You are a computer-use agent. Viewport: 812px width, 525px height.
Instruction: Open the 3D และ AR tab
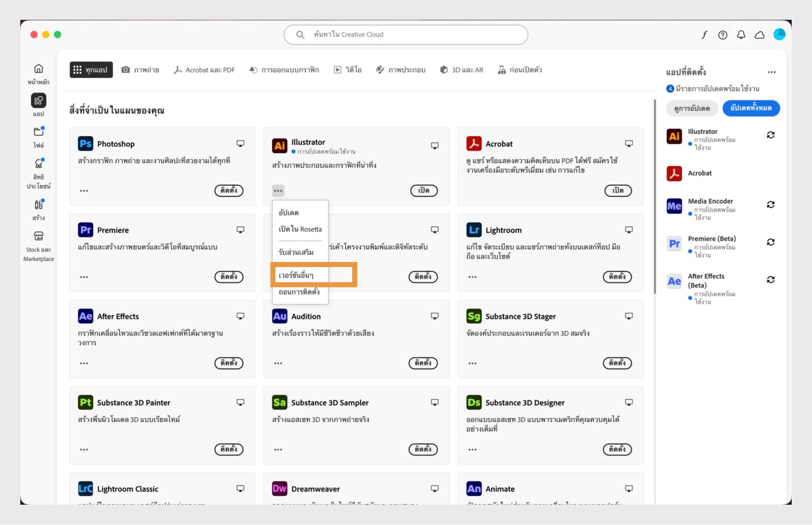pos(462,70)
